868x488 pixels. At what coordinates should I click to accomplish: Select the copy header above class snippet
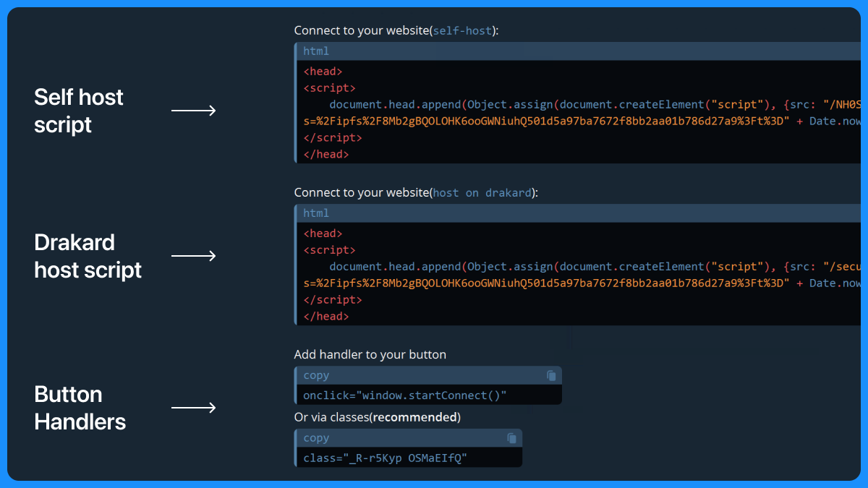(316, 437)
